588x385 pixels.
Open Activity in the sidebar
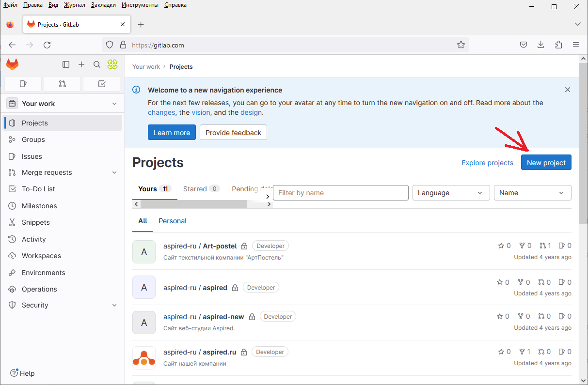point(63,239)
